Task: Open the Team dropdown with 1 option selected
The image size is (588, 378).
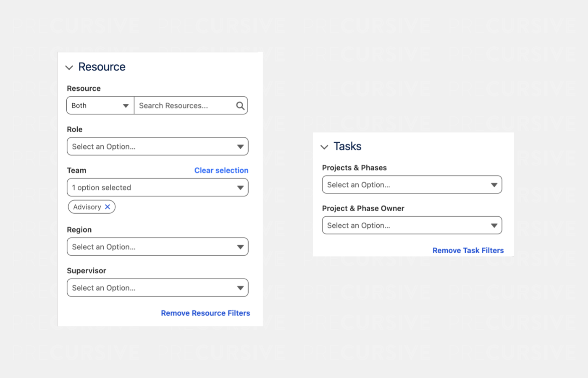Action: [157, 187]
